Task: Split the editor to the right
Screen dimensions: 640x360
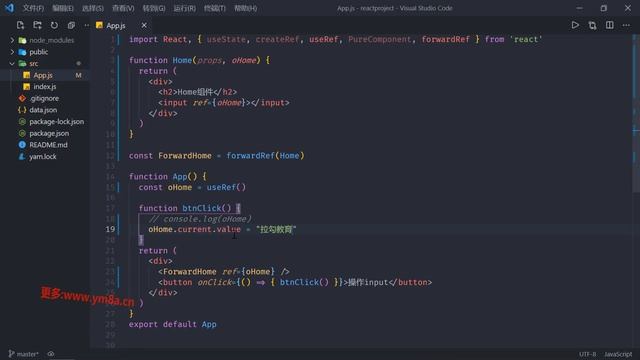Action: 609,25
